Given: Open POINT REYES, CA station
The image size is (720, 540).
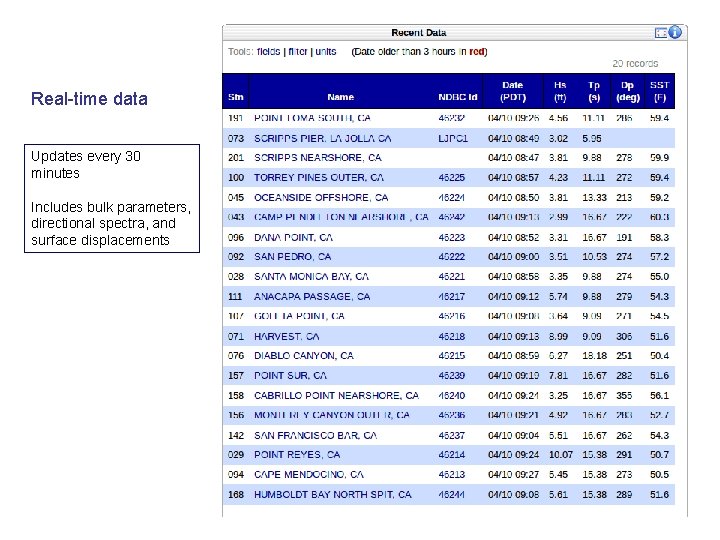Looking at the screenshot, I should 297,455.
